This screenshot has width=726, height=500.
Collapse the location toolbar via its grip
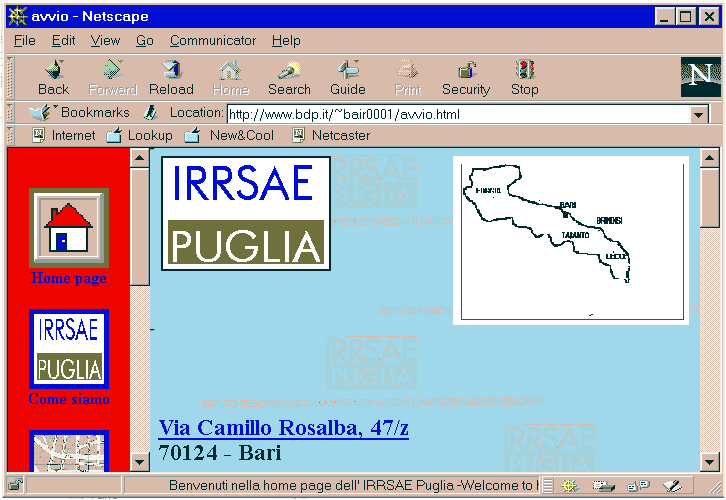10,113
